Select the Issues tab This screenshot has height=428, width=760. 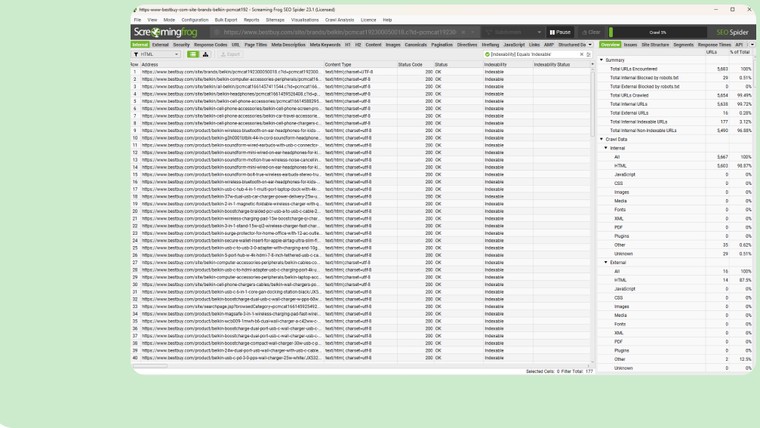630,45
